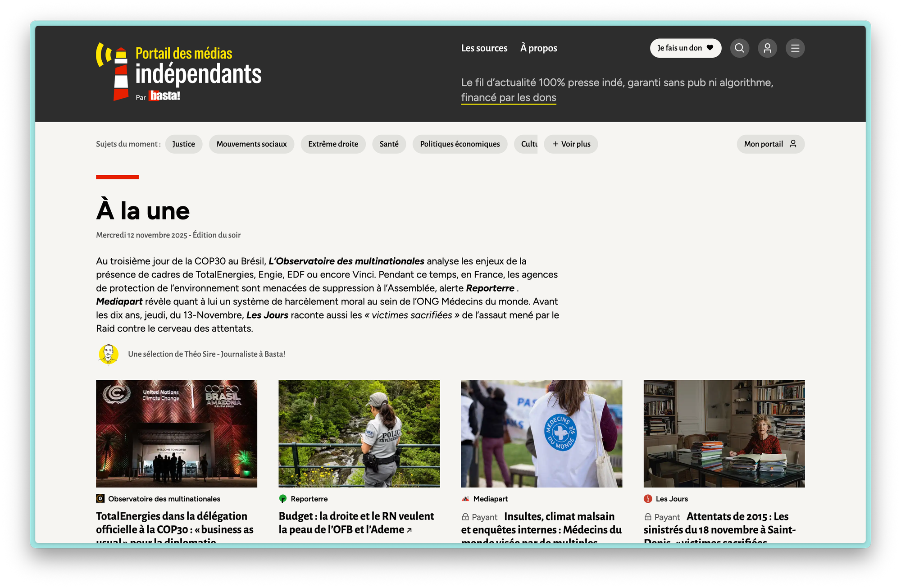This screenshot has height=588, width=901.
Task: Click the Reporterre source name under photo
Action: (309, 499)
